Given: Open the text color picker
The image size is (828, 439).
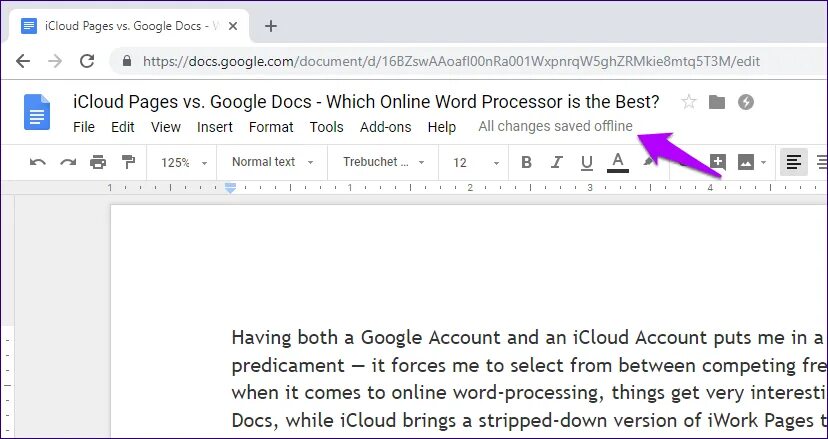Looking at the screenshot, I should (617, 162).
